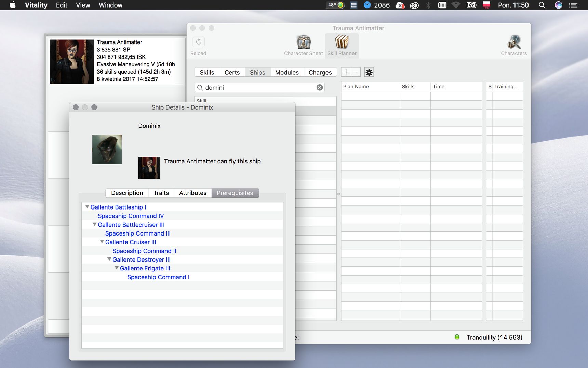Open the gear settings menu for plans
The image size is (588, 368).
(x=369, y=72)
